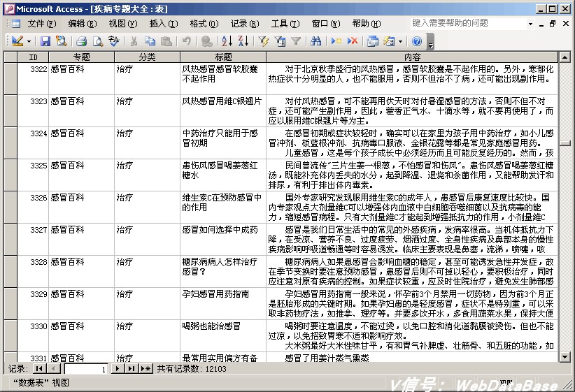The image size is (575, 392).
Task: Click title cell 风热感冒用维C银翘片
Action: click(223, 110)
